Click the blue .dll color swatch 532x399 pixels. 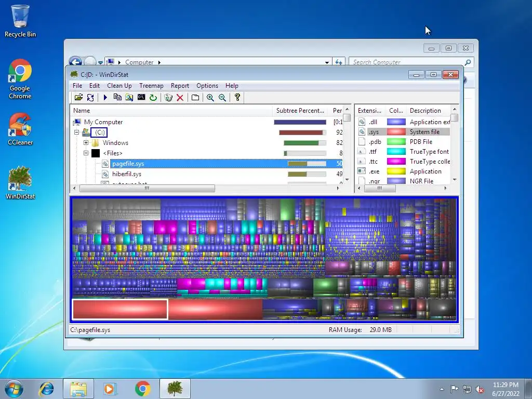coord(396,122)
